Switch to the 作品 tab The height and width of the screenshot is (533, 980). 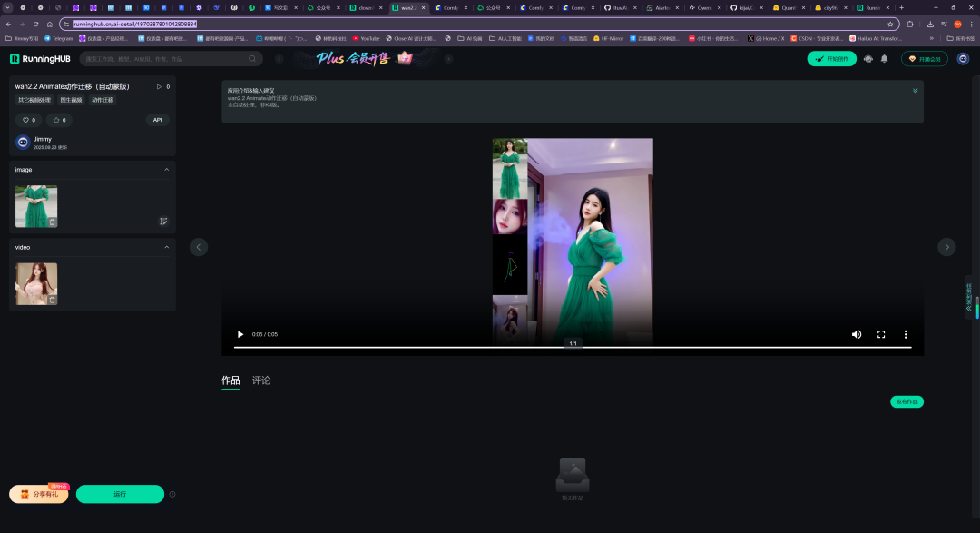click(230, 380)
